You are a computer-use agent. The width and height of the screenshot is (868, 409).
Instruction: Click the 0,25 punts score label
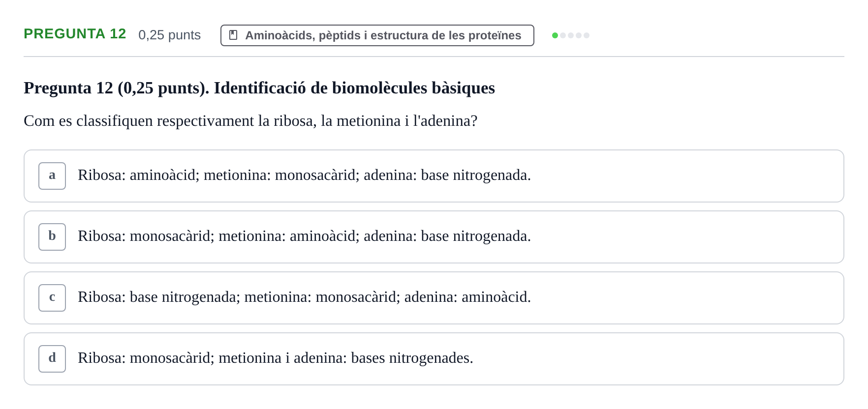click(x=170, y=35)
